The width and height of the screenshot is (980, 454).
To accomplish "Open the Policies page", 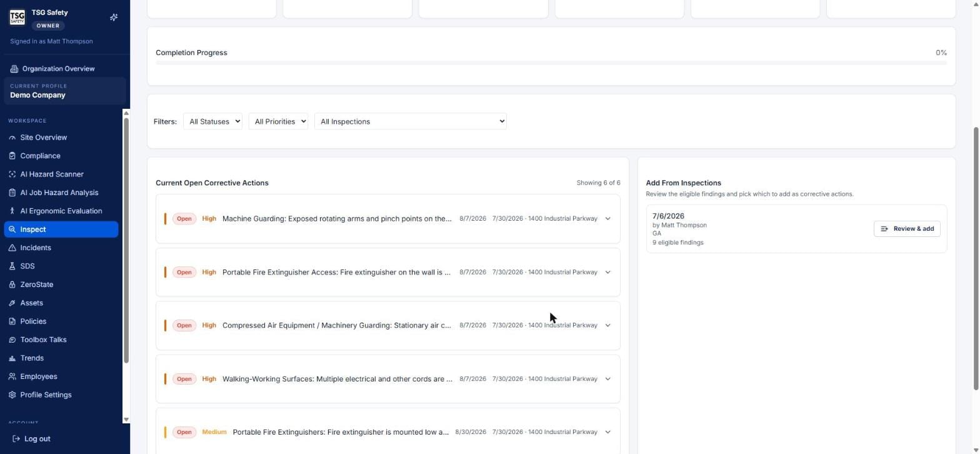I will click(x=61, y=321).
